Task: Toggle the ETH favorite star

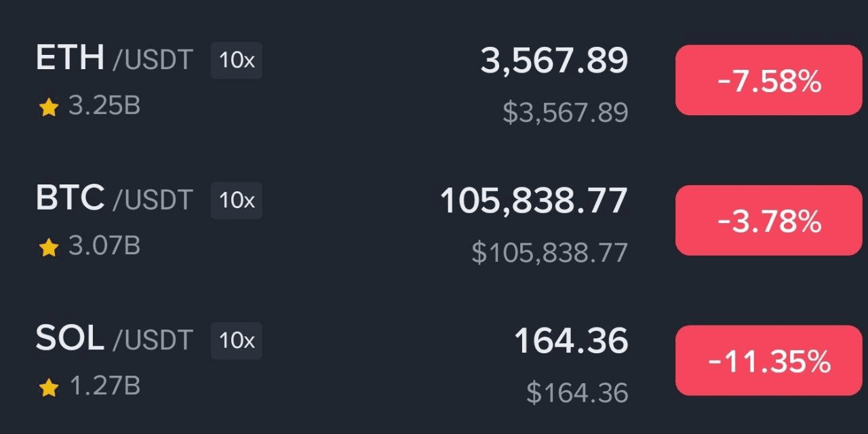Action: click(49, 107)
